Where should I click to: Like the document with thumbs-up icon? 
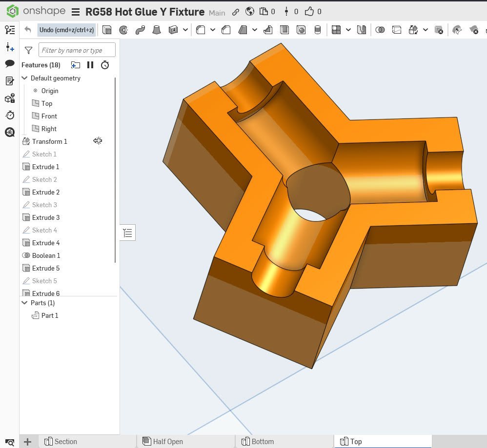[309, 11]
